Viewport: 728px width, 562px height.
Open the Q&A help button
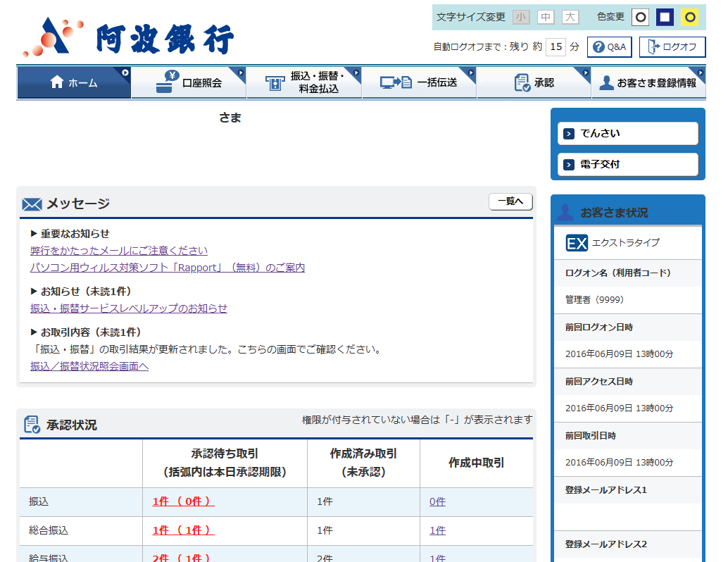609,47
